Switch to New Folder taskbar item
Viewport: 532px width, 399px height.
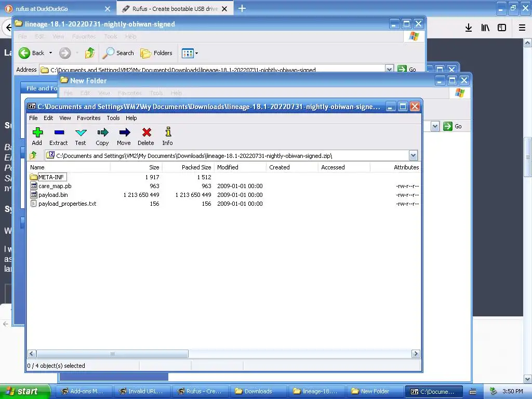(375, 391)
